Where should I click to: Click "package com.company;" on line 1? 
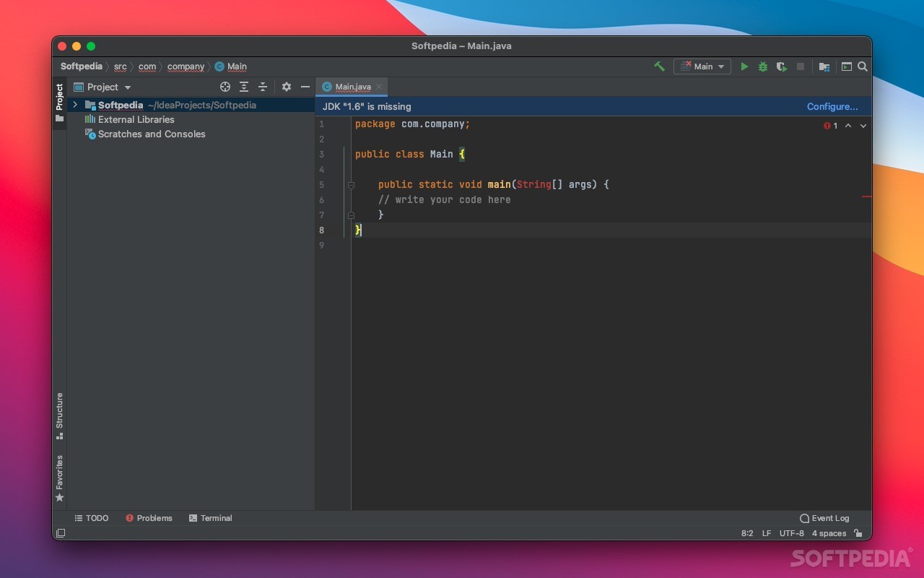pyautogui.click(x=413, y=124)
